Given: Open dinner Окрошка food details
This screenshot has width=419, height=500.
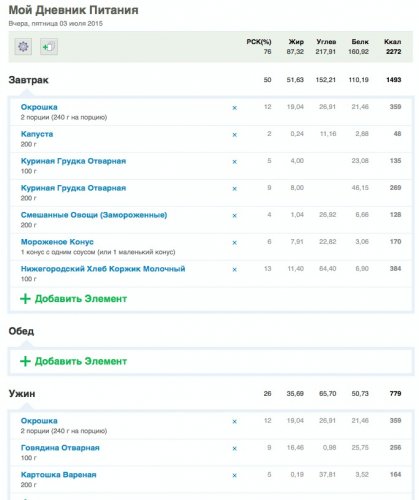Looking at the screenshot, I should click(x=39, y=421).
